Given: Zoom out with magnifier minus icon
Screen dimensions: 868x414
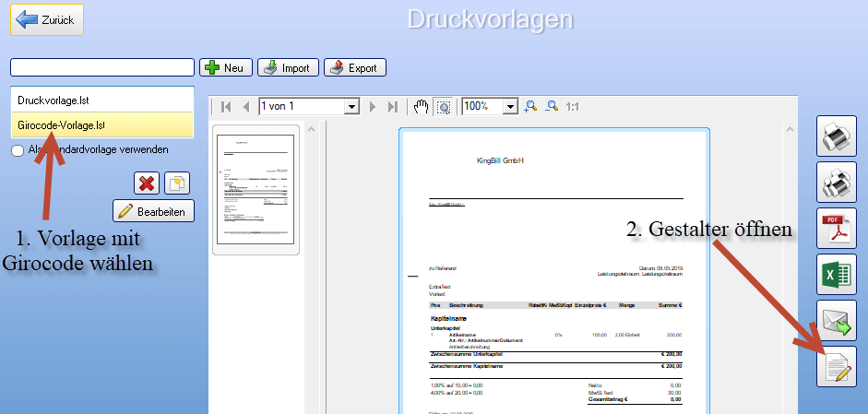Looking at the screenshot, I should coord(552,107).
